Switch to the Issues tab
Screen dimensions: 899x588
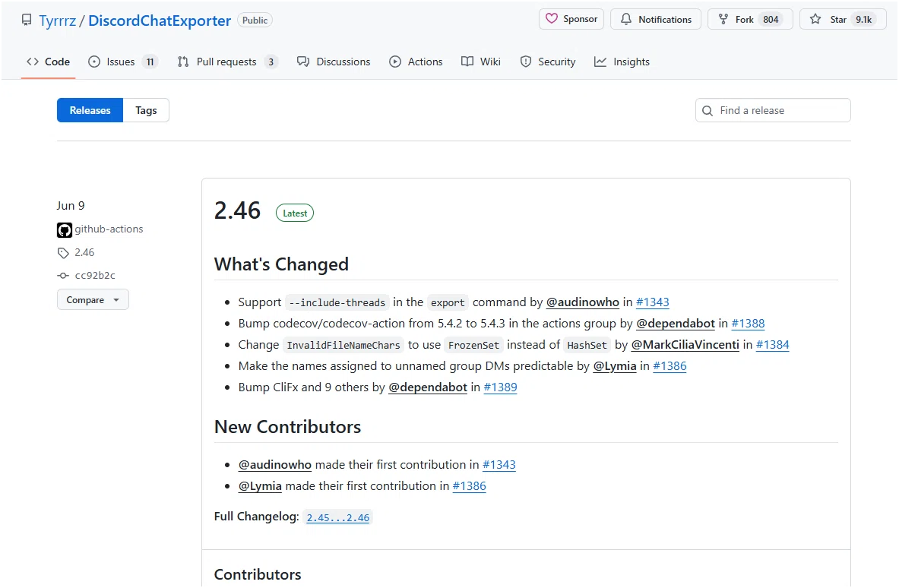click(122, 62)
